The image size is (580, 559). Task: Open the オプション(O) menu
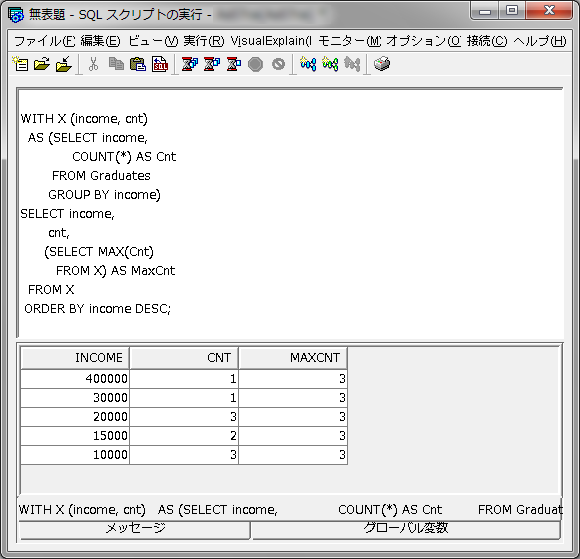coord(424,41)
